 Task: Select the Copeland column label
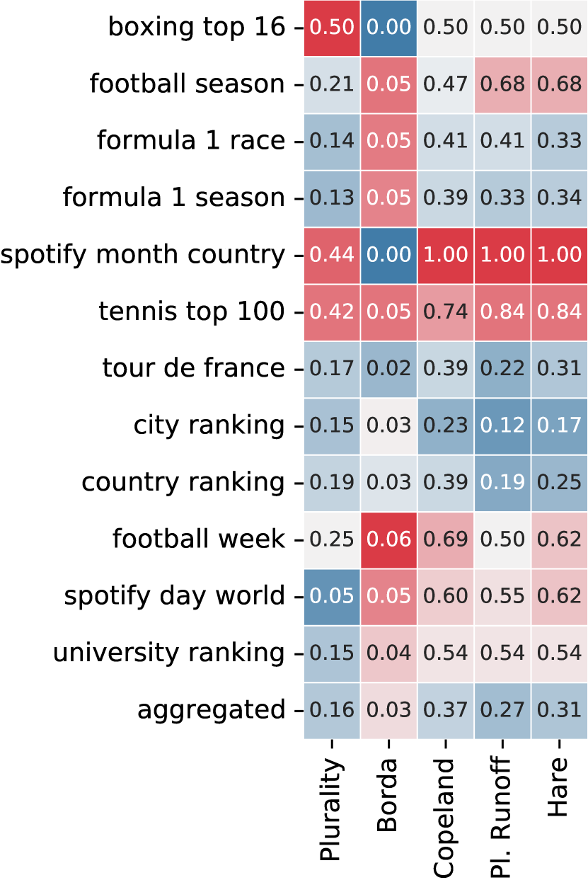444,818
